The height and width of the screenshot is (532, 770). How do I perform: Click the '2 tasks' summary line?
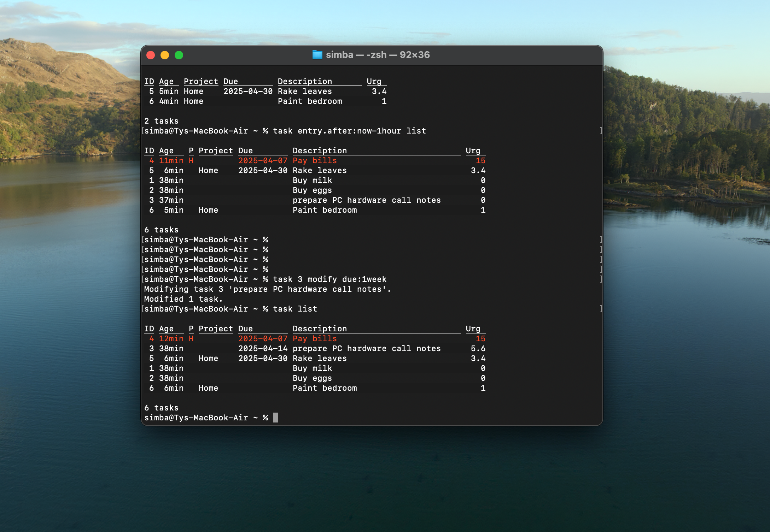click(x=161, y=121)
